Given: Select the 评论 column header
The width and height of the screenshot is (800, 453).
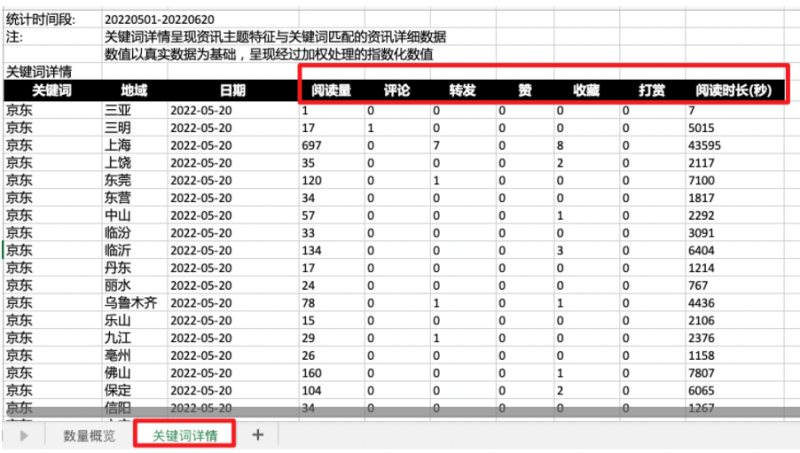Looking at the screenshot, I should (x=397, y=91).
